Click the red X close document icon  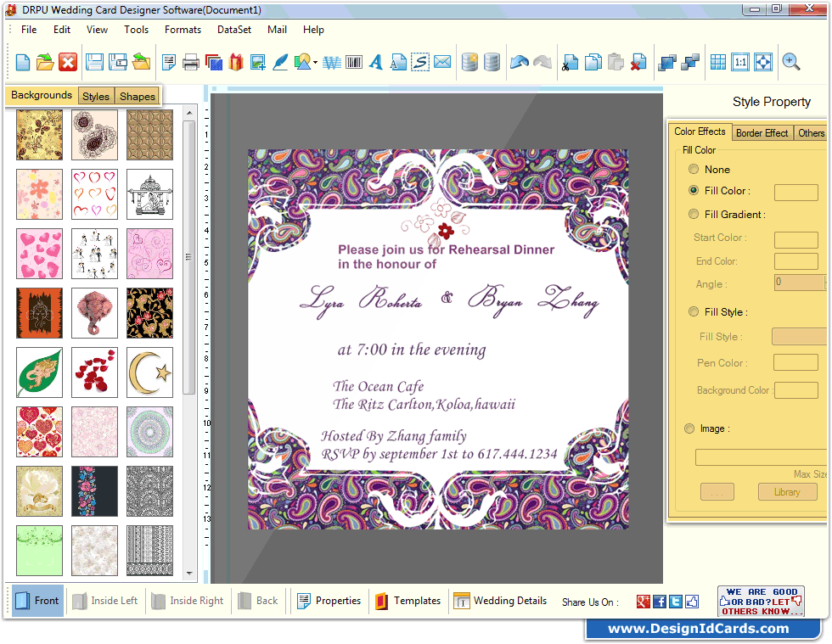[x=68, y=63]
